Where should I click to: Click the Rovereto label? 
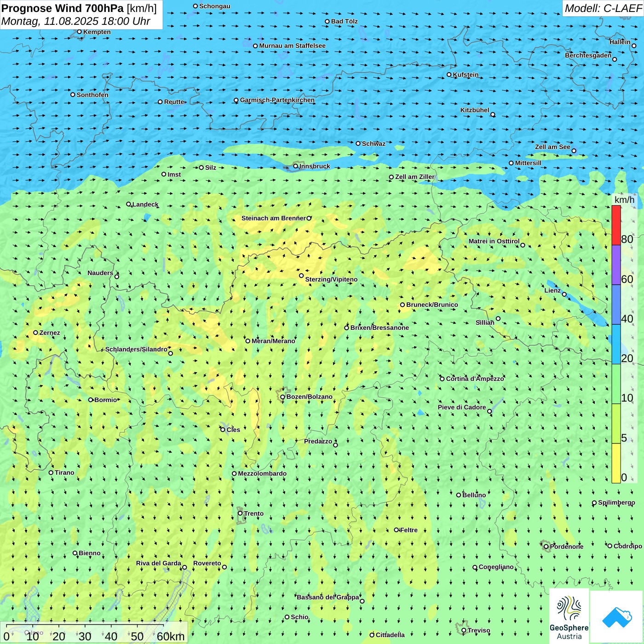click(207, 563)
